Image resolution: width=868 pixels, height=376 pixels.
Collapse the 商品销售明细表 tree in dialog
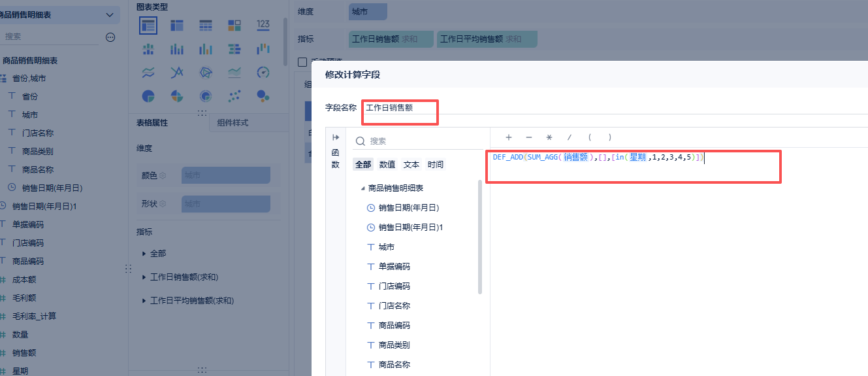362,188
